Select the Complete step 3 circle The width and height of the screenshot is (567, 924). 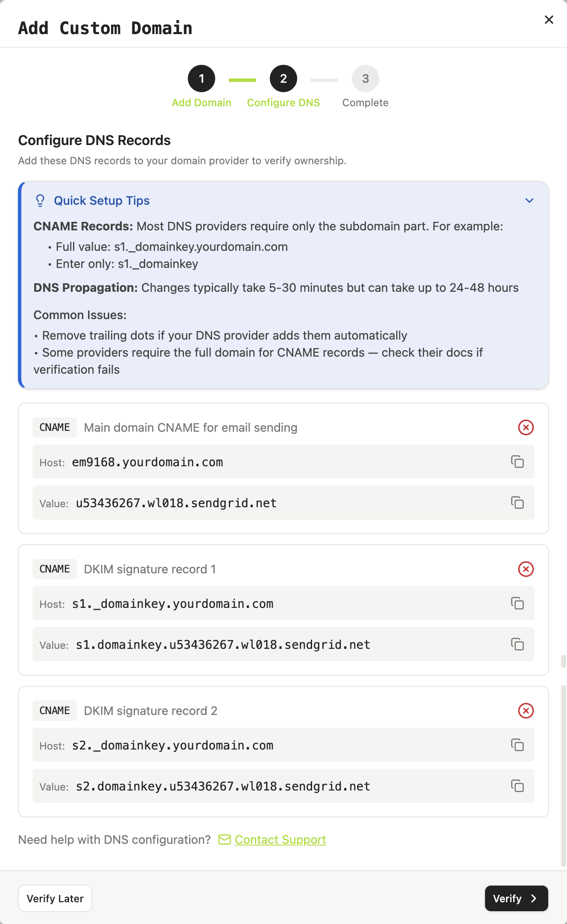pyautogui.click(x=365, y=78)
